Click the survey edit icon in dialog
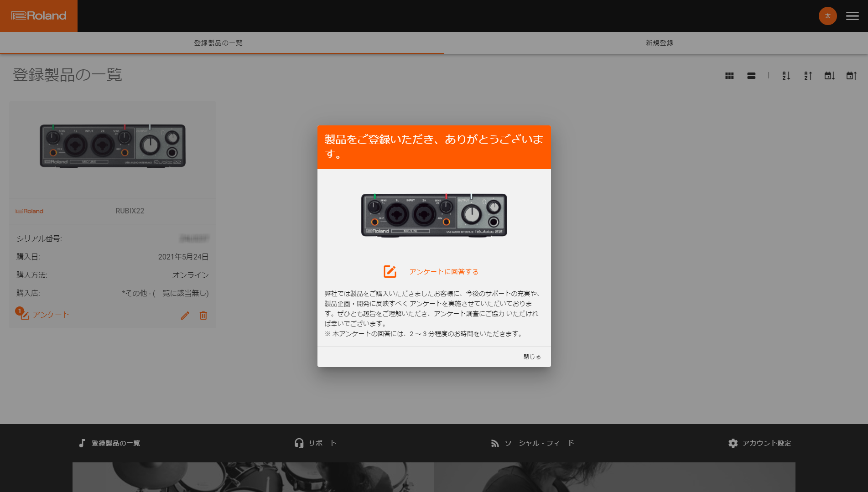 click(390, 271)
